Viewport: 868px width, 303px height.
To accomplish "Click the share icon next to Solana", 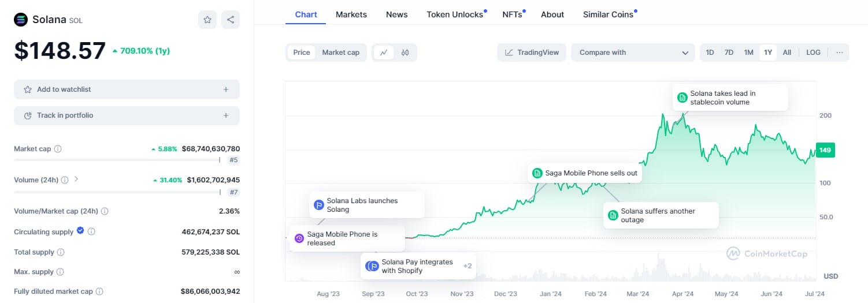I will coord(231,20).
